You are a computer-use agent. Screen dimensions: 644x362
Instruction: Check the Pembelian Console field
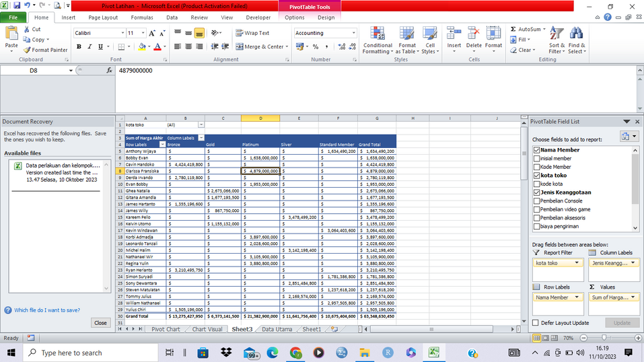[536, 201]
